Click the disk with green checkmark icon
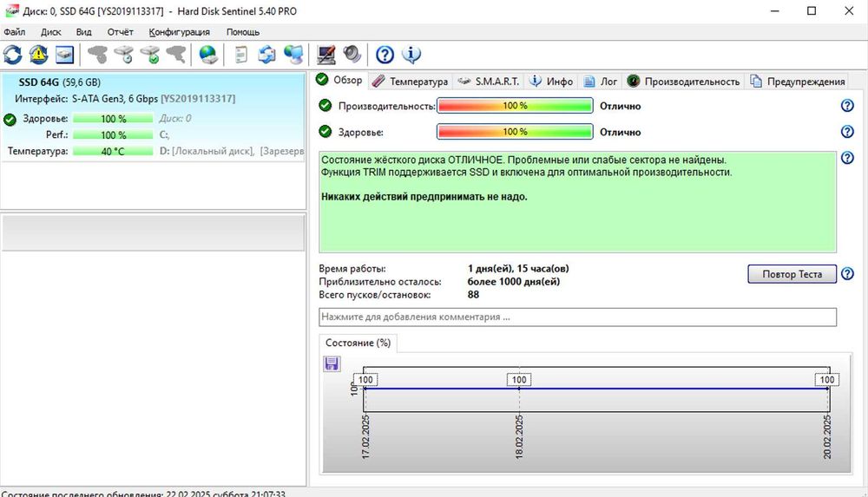 pos(150,55)
